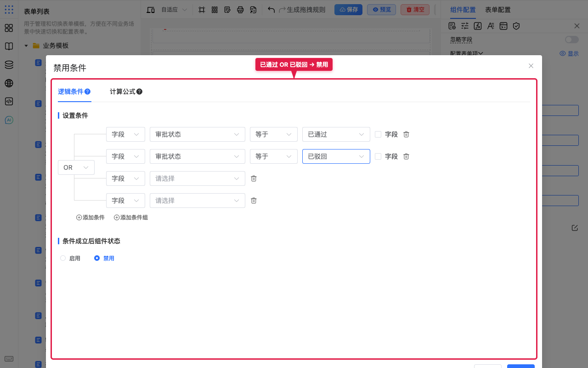Viewport: 588px width, 368px height.
Task: Click the help icon beside 逻辑条件
Action: coord(87,92)
